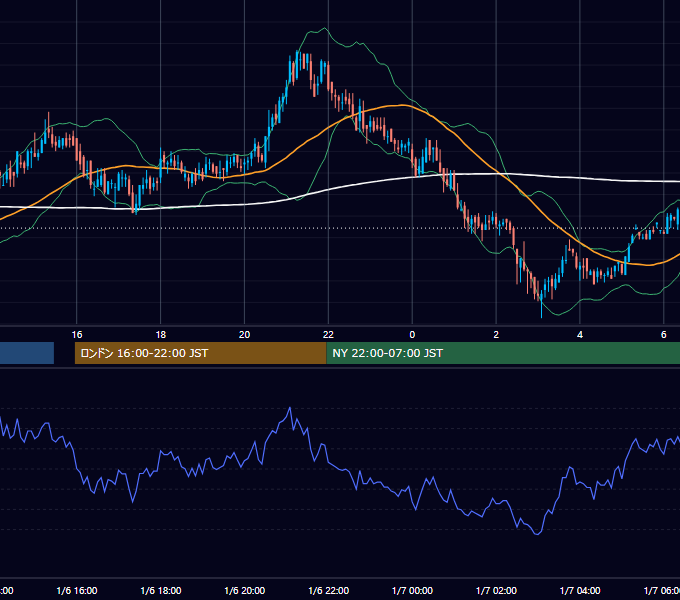The height and width of the screenshot is (600, 680).
Task: Click the oscillator line trough near 3:00
Action: [538, 534]
